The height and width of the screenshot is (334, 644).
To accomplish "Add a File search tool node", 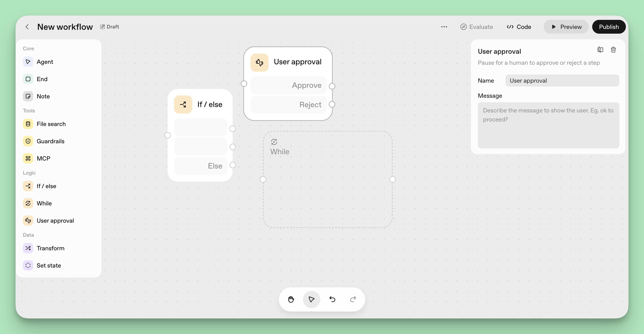I will click(x=51, y=124).
